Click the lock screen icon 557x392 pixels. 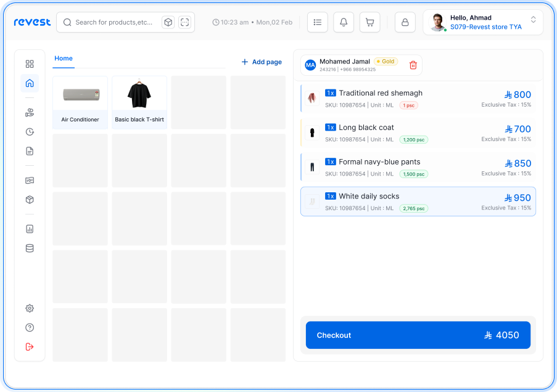pos(405,22)
